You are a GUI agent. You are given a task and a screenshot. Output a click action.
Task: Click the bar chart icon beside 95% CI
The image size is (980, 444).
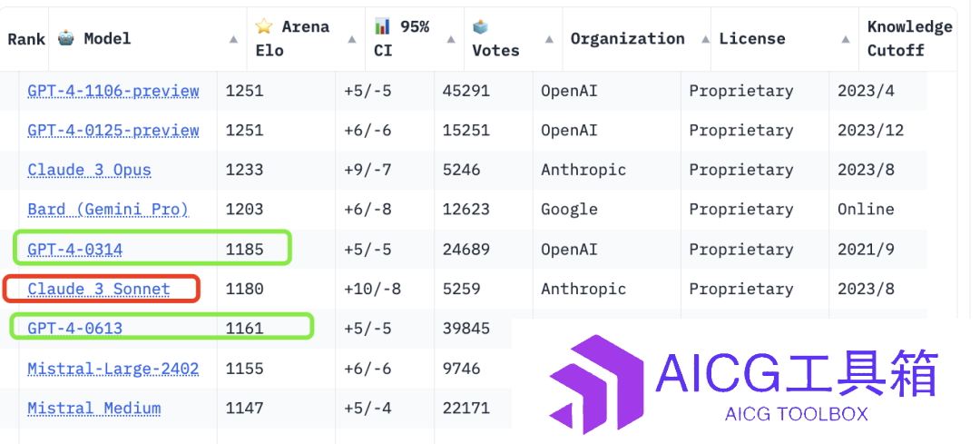click(383, 26)
